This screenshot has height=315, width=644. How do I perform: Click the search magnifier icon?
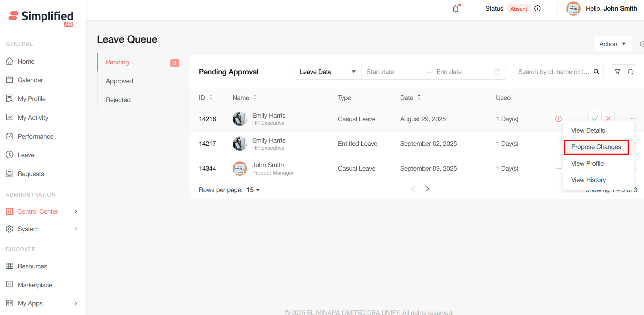pos(597,72)
